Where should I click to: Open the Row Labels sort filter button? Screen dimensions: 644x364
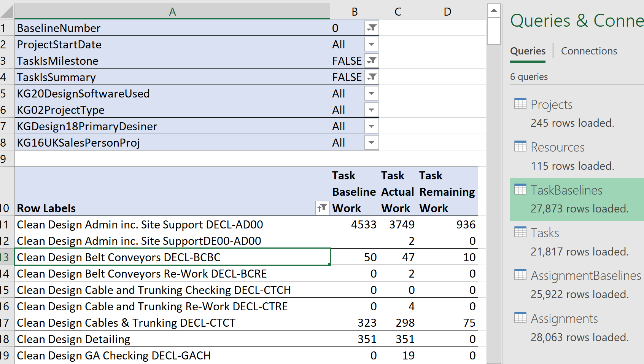tap(322, 208)
